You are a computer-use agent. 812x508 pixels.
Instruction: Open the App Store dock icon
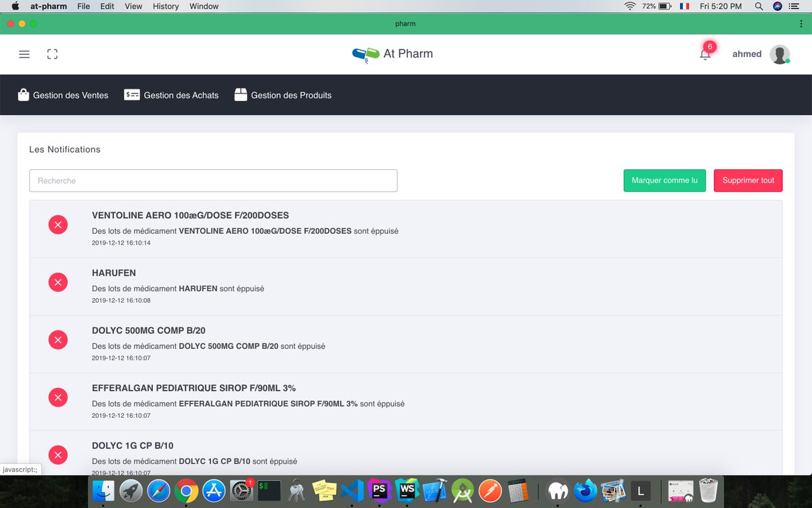point(214,490)
